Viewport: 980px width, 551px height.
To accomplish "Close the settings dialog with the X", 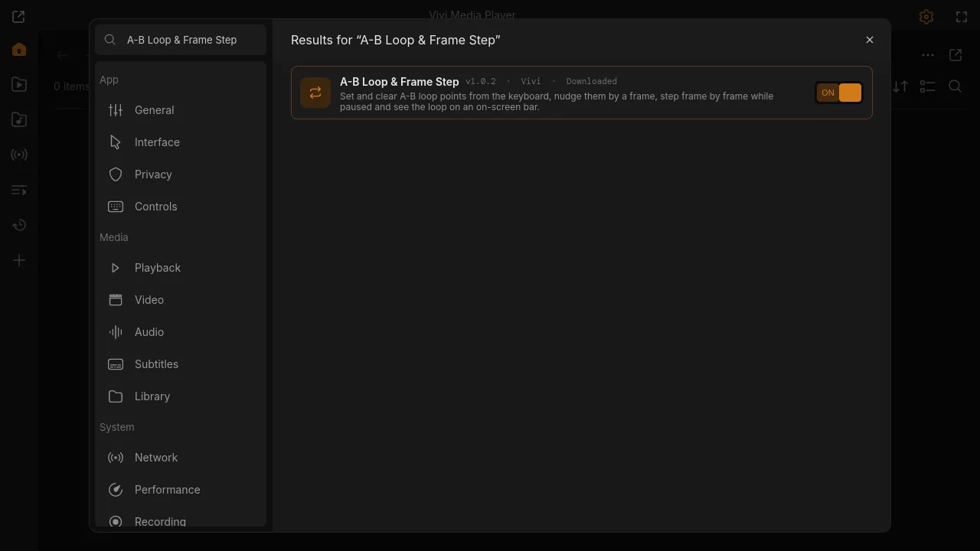I will pos(870,40).
